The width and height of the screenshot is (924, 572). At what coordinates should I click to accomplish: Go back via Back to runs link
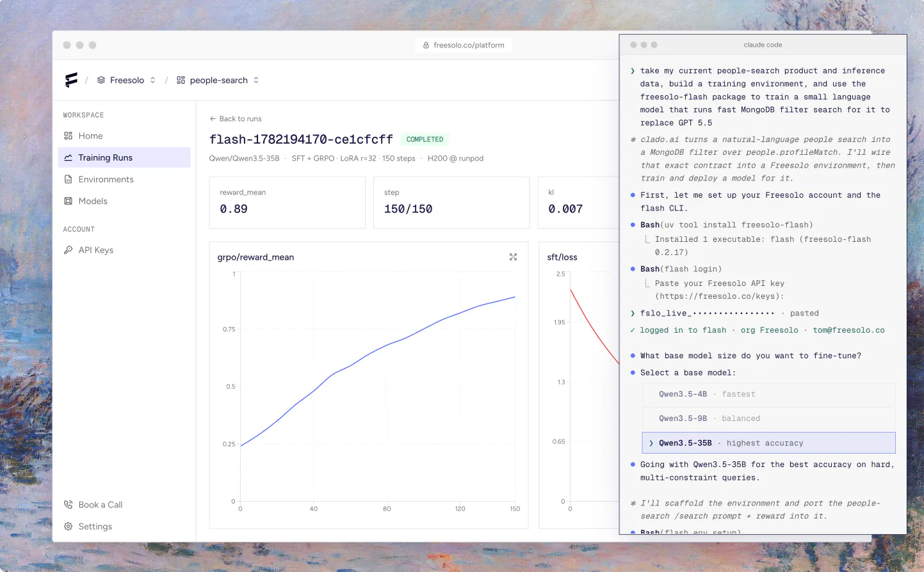coord(236,118)
